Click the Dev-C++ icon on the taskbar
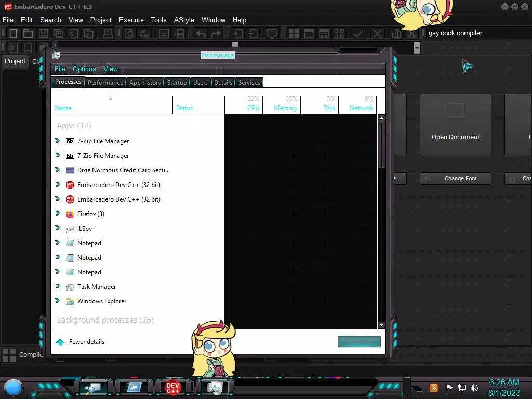The image size is (532, 399). click(172, 388)
